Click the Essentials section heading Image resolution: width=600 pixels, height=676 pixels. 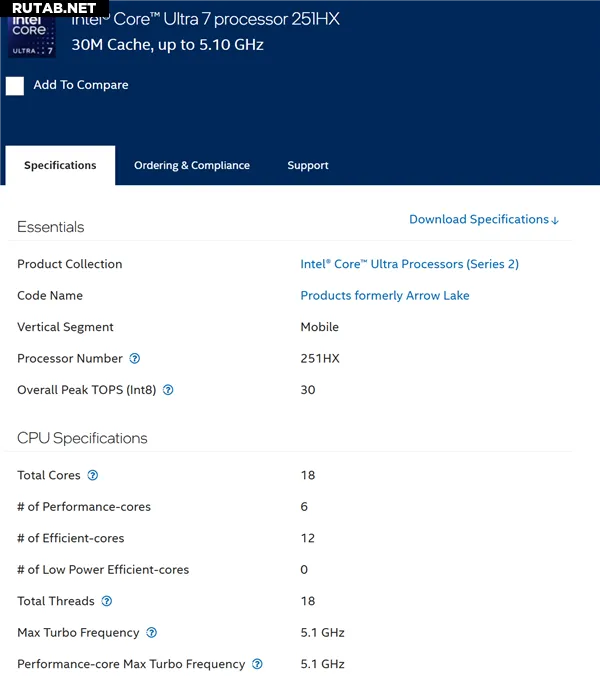[51, 227]
